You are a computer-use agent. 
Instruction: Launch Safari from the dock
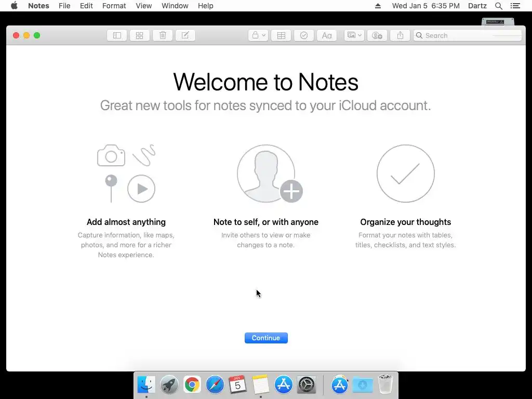point(215,385)
